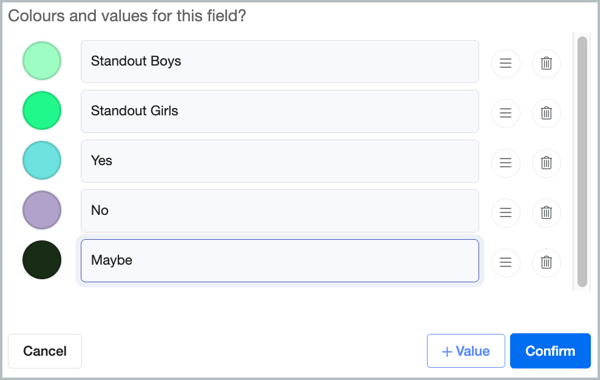Viewport: 600px width, 380px height.
Task: Click the Maybe row reorder handle
Action: [505, 262]
